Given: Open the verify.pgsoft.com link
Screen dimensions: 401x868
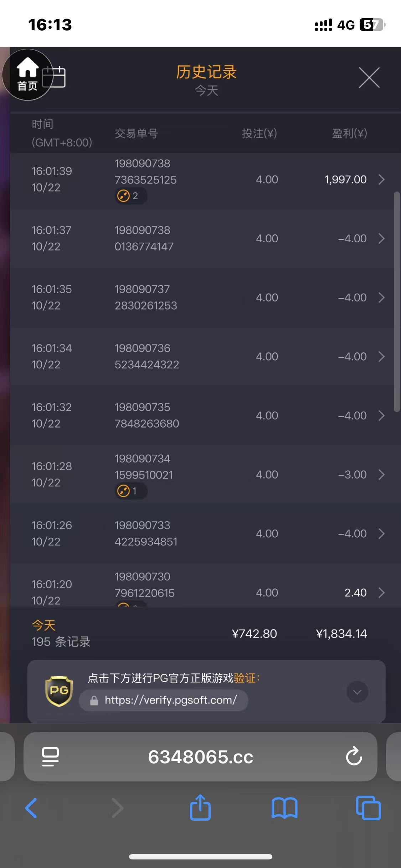Looking at the screenshot, I should pos(170,700).
